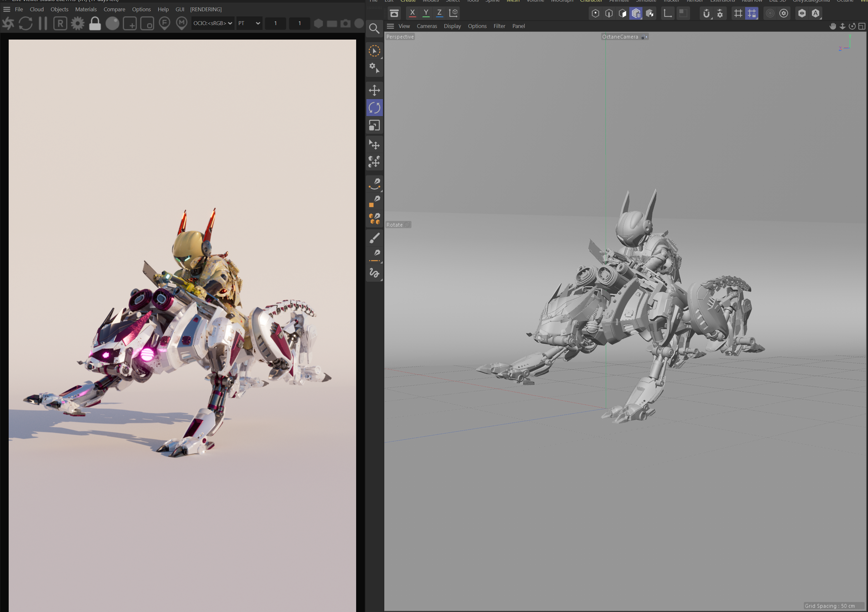Viewport: 868px width, 612px height.
Task: Select the pen with orange cubes tool
Action: [x=374, y=218]
